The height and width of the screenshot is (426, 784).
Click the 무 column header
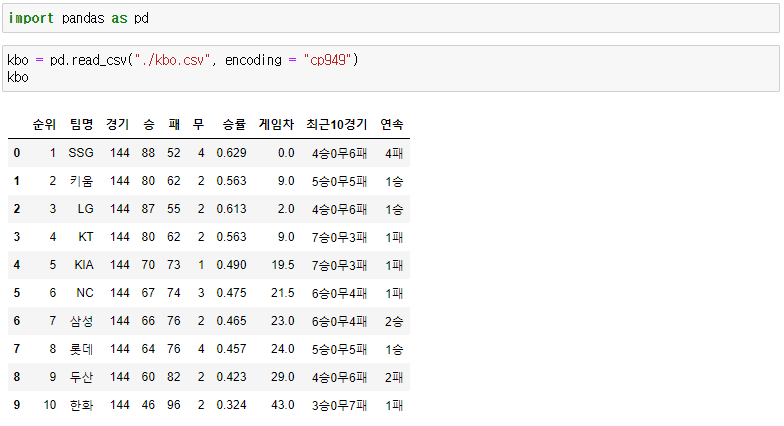click(x=198, y=124)
